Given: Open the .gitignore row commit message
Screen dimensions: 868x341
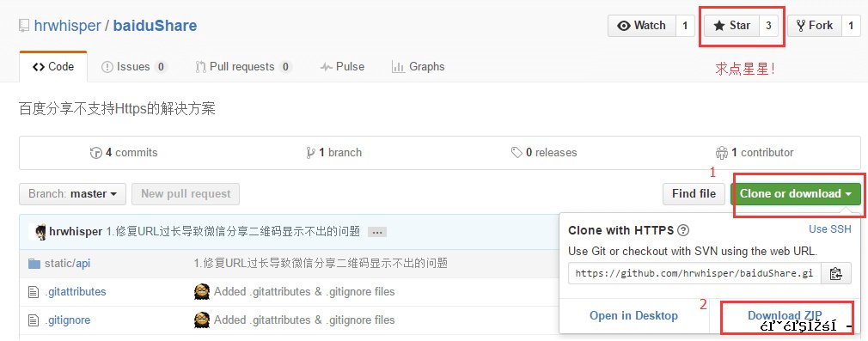Looking at the screenshot, I should tap(304, 320).
